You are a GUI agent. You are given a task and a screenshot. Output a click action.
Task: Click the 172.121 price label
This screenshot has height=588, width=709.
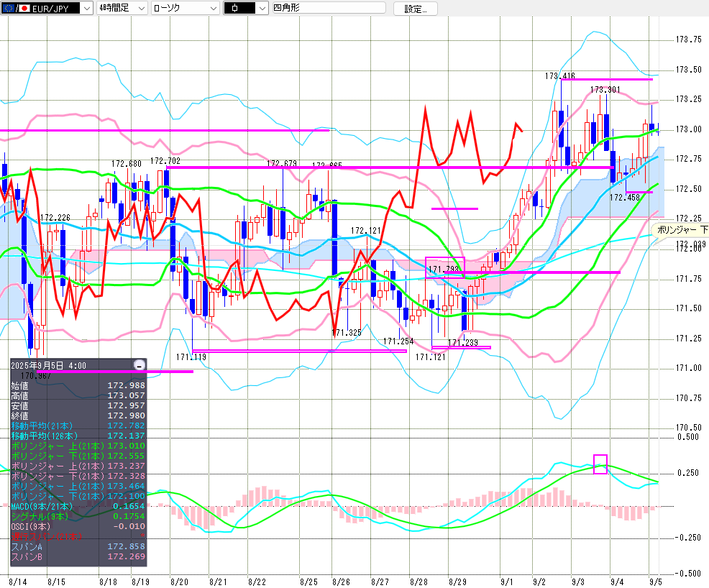click(x=366, y=231)
